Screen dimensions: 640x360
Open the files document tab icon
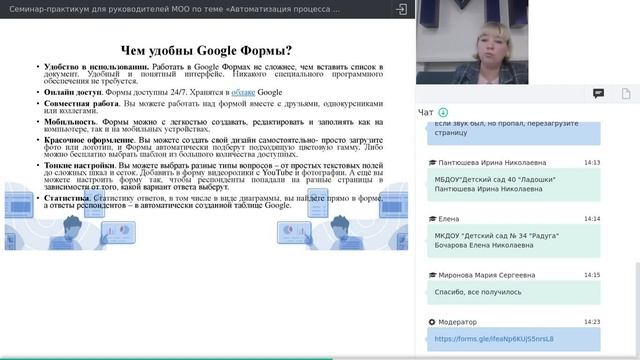click(x=626, y=93)
